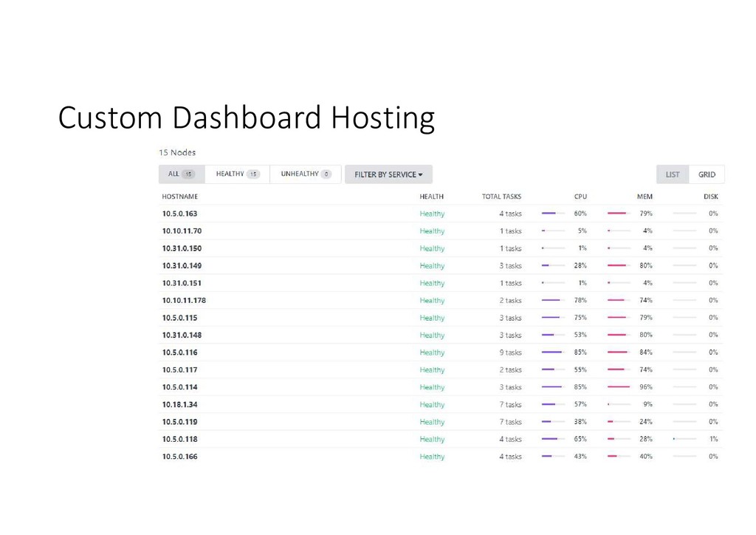
Task: Switch to the UNHEALTHY nodes tab
Action: coord(306,174)
